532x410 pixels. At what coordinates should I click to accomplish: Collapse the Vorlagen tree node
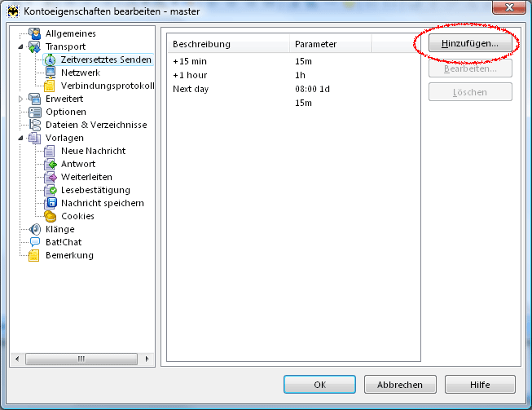point(20,138)
